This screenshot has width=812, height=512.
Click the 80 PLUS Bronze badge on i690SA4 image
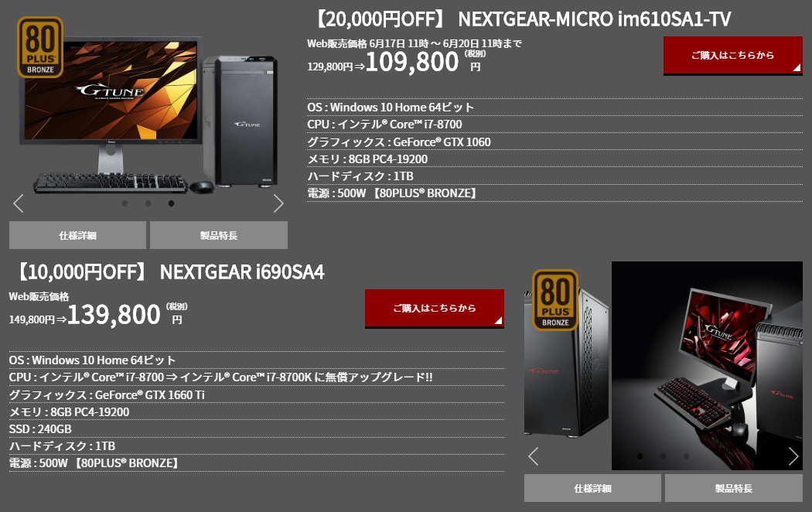(555, 300)
